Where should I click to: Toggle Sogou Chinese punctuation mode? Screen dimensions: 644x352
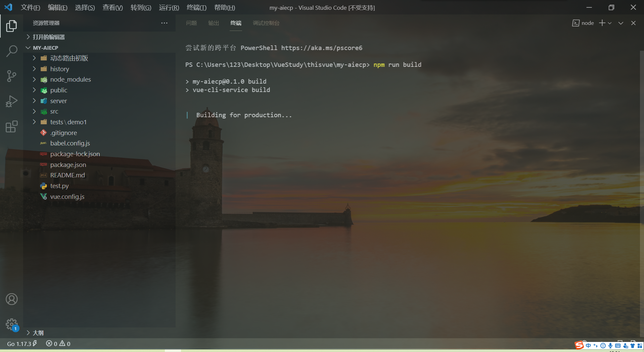point(596,346)
